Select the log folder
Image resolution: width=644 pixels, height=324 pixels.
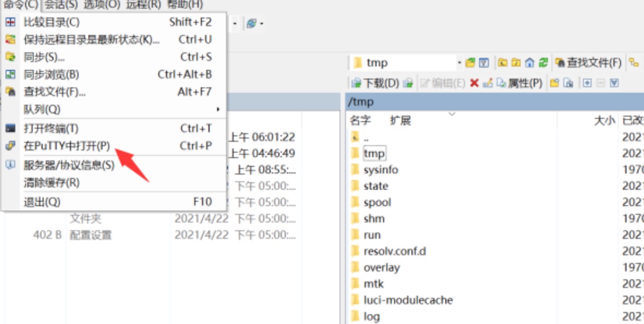point(494,316)
